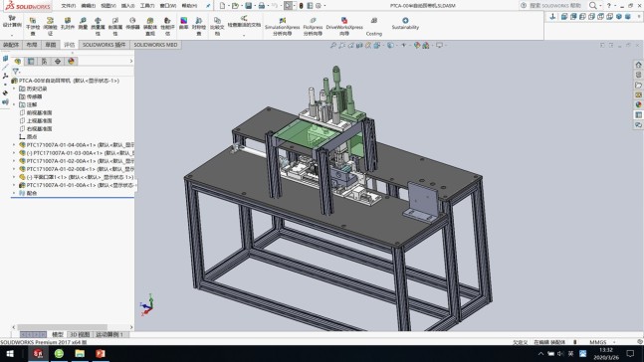Screen dimensions: 644x362
Task: Switch to FeatureManager design tree tab
Action: coord(18,61)
